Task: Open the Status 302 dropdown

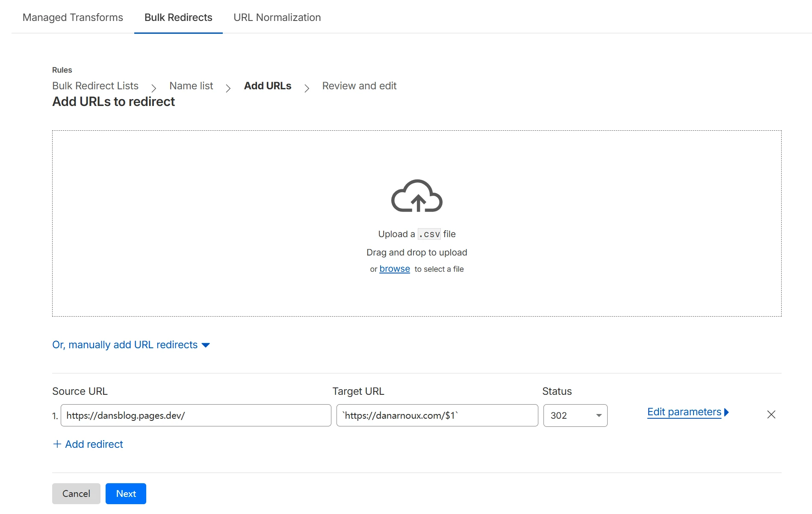Action: click(x=575, y=415)
